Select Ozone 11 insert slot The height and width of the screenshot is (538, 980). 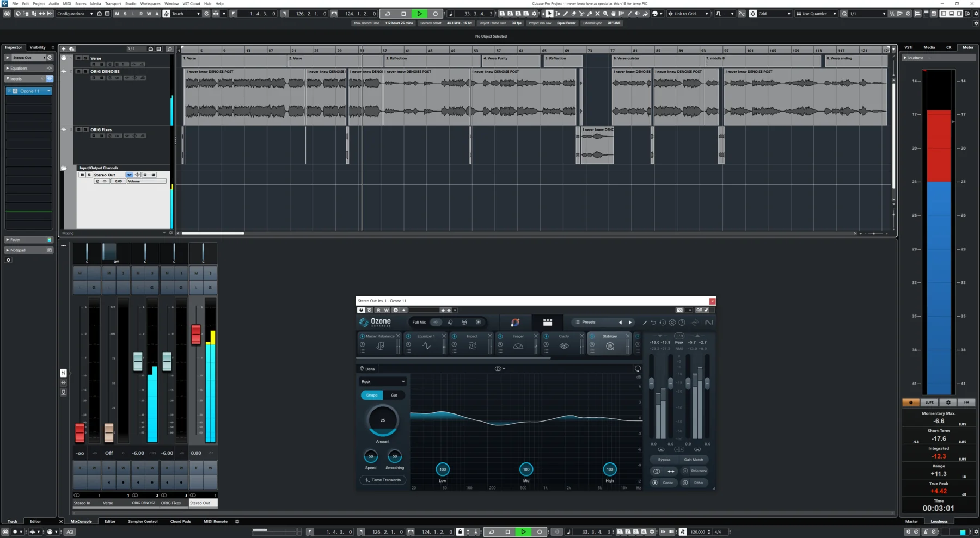coord(29,91)
